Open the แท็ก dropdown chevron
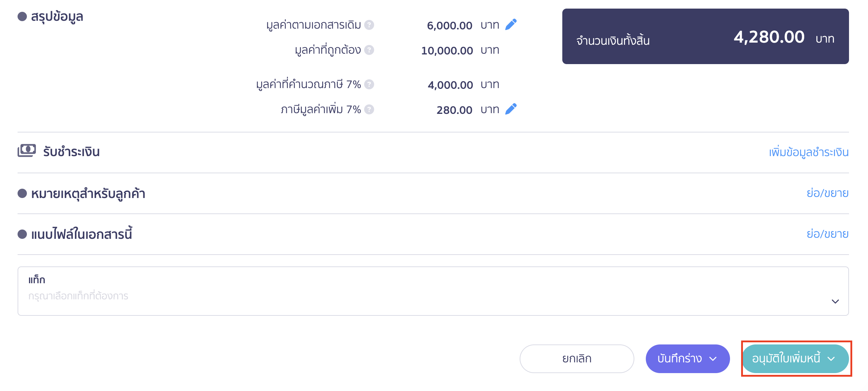This screenshot has height=391, width=868. [835, 301]
